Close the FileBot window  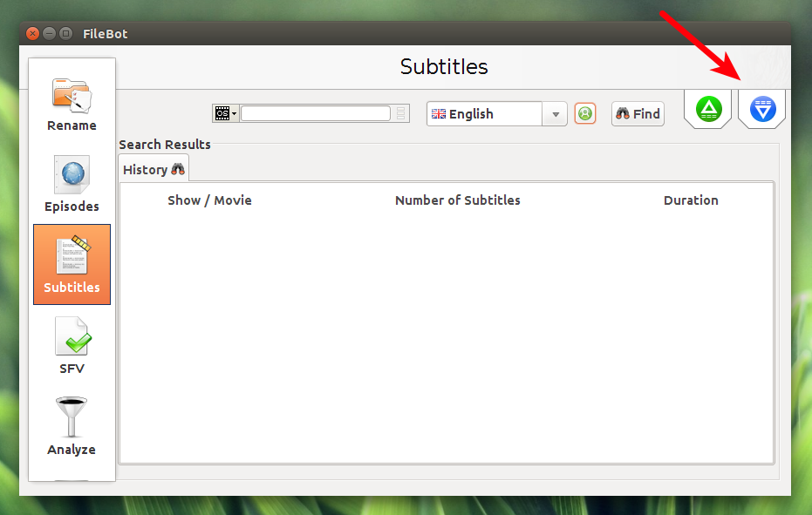[x=32, y=34]
